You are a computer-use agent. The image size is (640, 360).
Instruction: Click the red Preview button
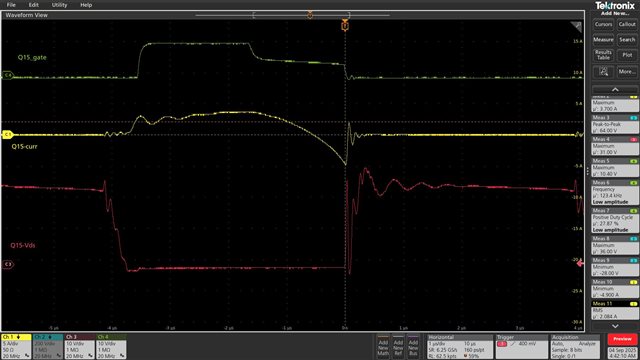tap(622, 339)
